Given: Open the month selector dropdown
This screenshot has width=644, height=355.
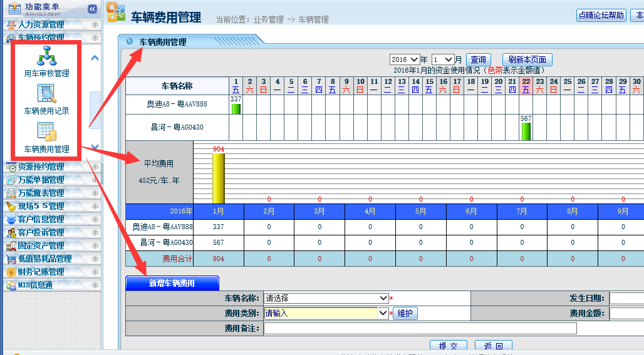Looking at the screenshot, I should point(443,59).
